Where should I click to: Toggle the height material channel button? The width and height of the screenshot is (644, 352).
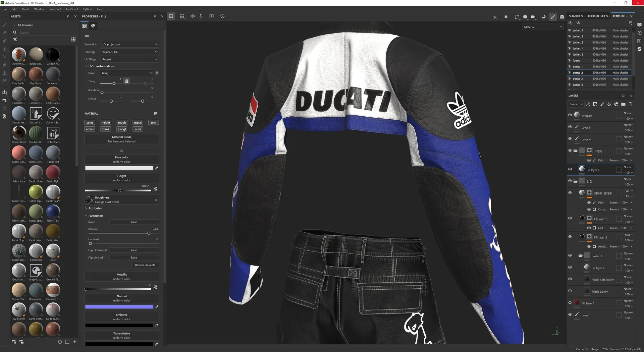coord(106,123)
